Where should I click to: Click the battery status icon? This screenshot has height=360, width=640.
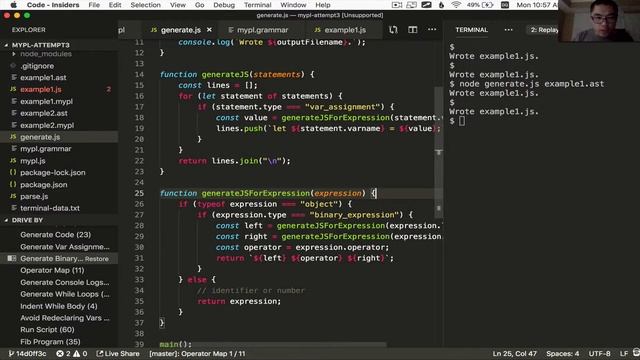coord(487,5)
